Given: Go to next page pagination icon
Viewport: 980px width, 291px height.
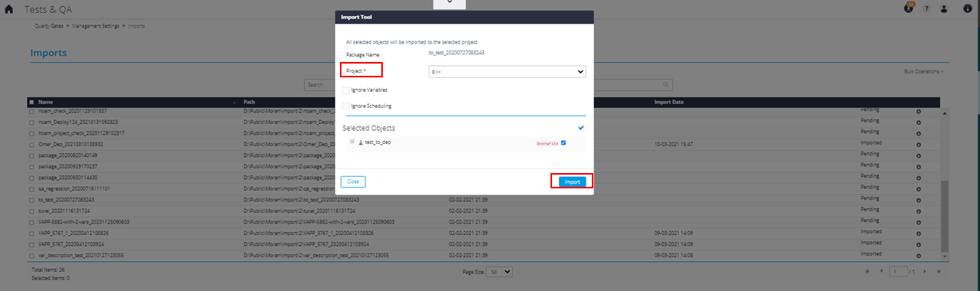Looking at the screenshot, I should (x=926, y=271).
